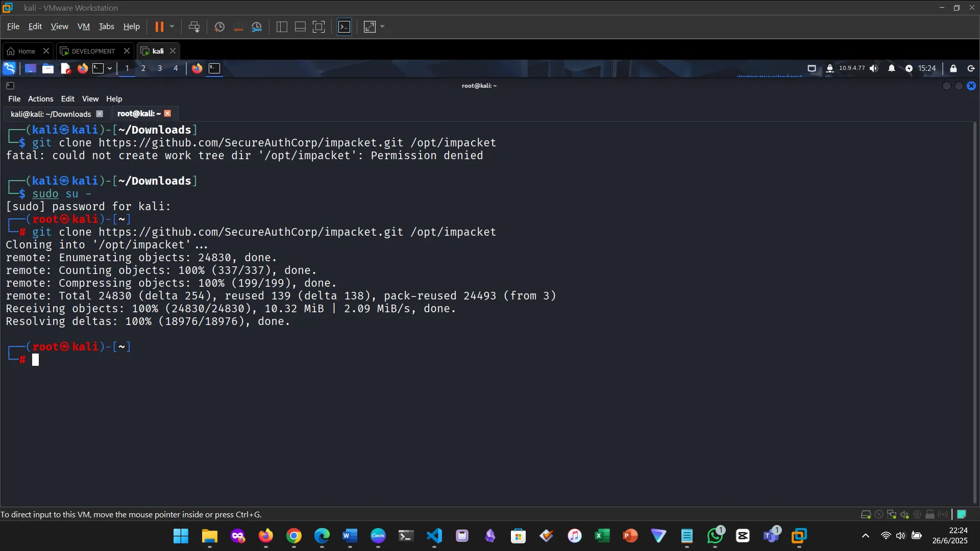
Task: Expand the terminal launcher dropdown in Kali panel
Action: point(109,68)
